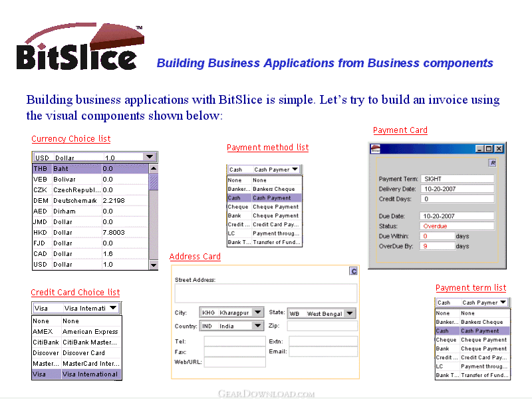532x399 pixels.
Task: Open the USD Dollar currency dropdown
Action: 150,158
